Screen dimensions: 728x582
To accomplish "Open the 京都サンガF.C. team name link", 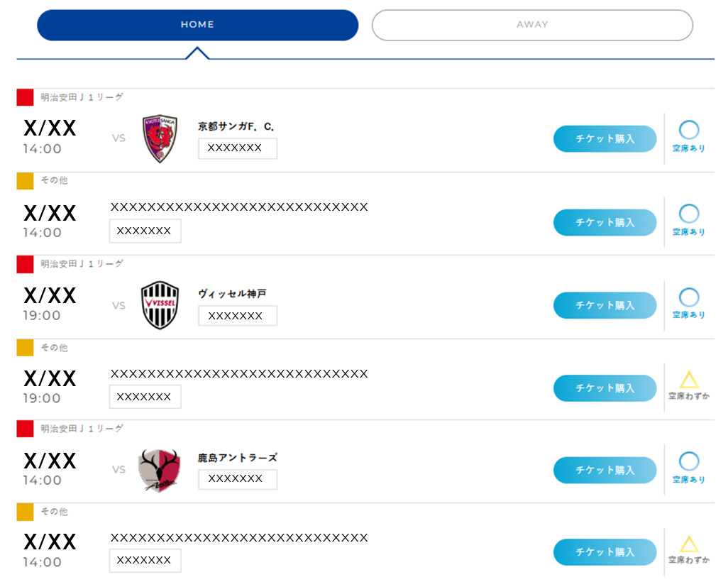I will [x=236, y=127].
